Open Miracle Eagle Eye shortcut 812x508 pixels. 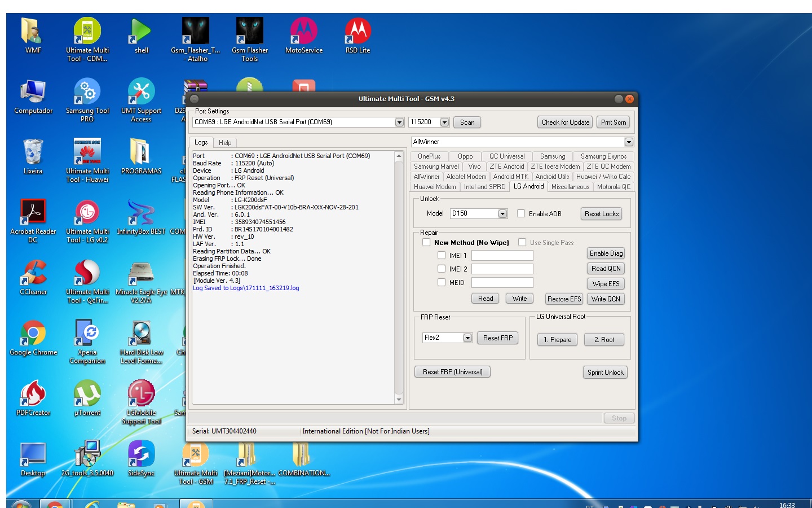tap(141, 282)
